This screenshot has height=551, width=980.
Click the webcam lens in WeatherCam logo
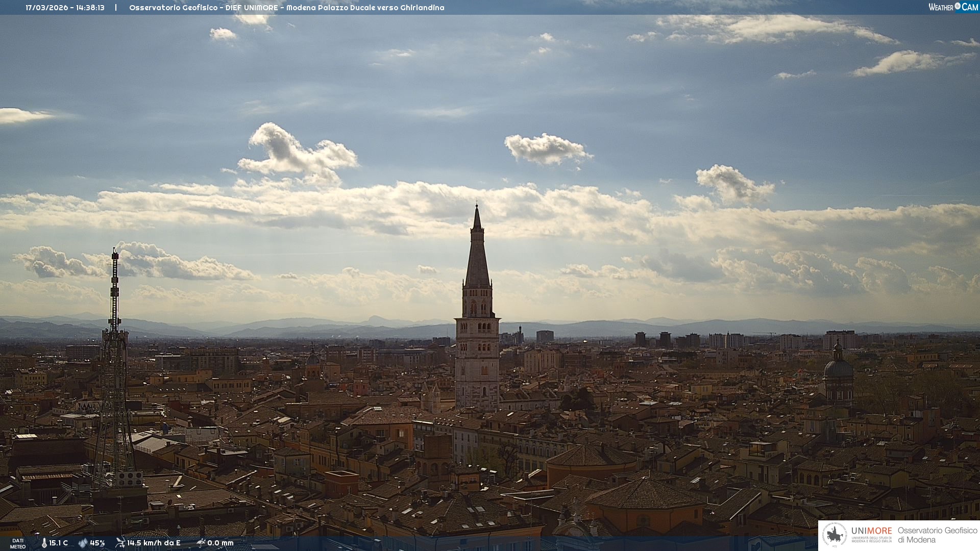pos(958,6)
